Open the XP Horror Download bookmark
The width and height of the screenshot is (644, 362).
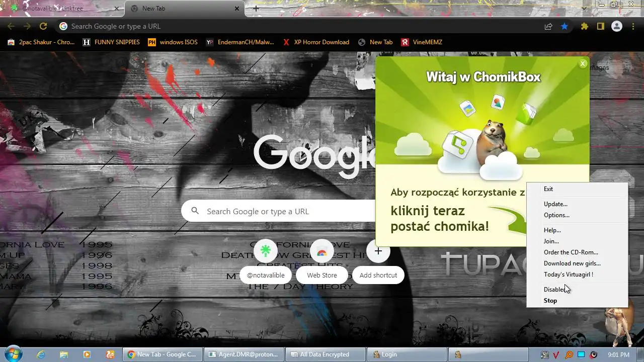316,42
